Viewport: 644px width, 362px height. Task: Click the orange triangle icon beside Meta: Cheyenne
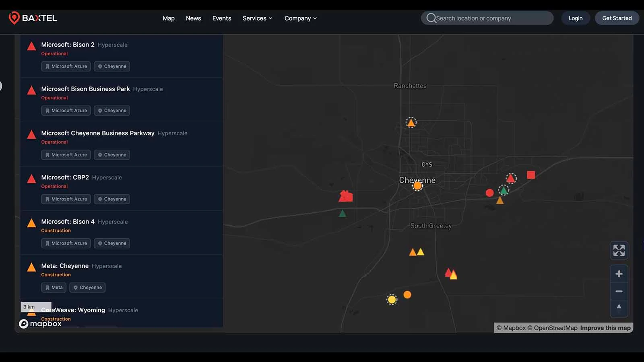[31, 267]
